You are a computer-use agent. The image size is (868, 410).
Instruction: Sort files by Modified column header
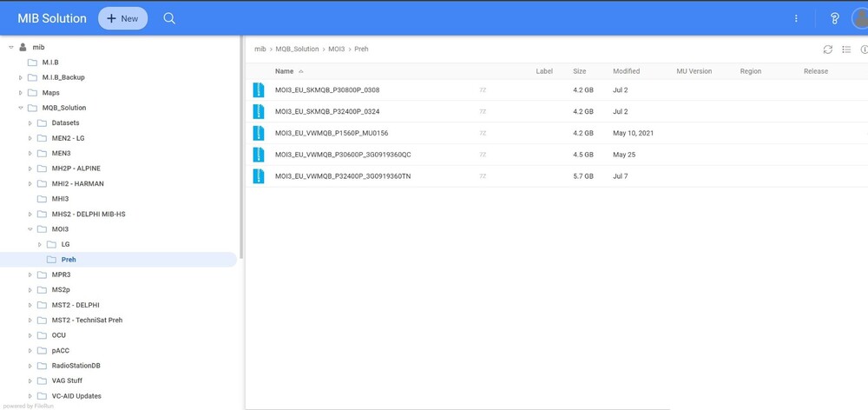(626, 71)
